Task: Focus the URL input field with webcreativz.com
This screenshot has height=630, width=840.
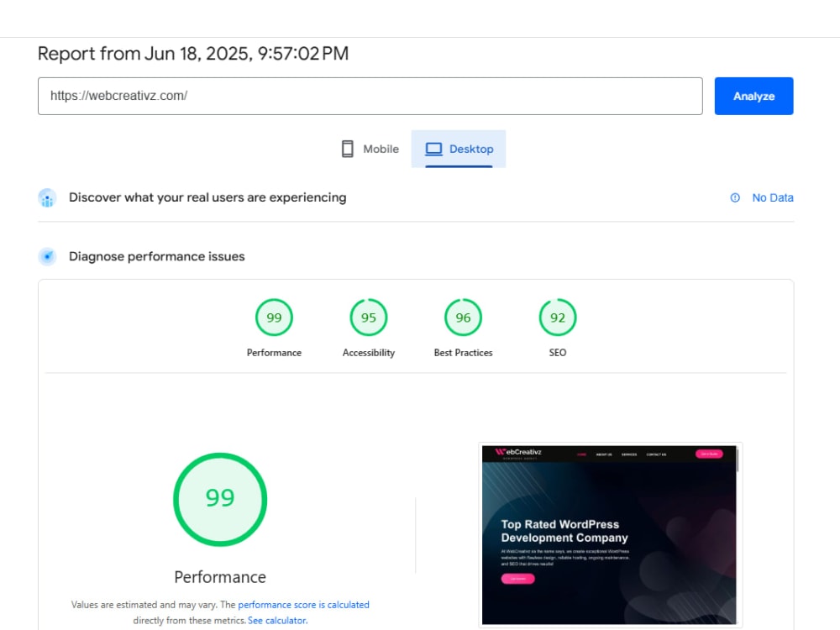Action: pos(370,96)
